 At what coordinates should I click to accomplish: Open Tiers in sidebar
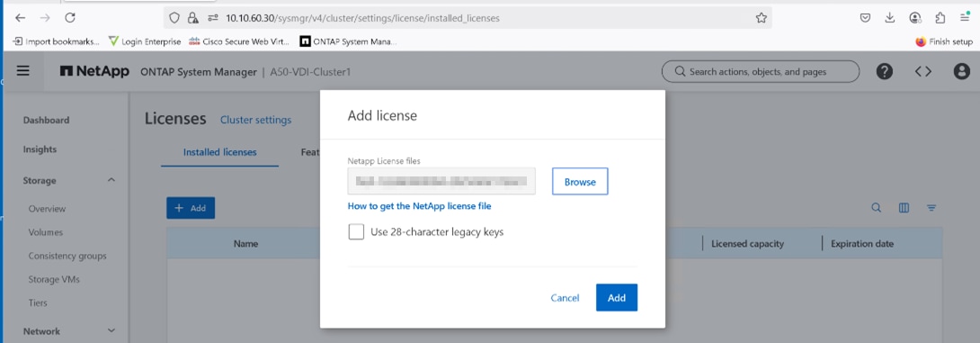click(38, 303)
